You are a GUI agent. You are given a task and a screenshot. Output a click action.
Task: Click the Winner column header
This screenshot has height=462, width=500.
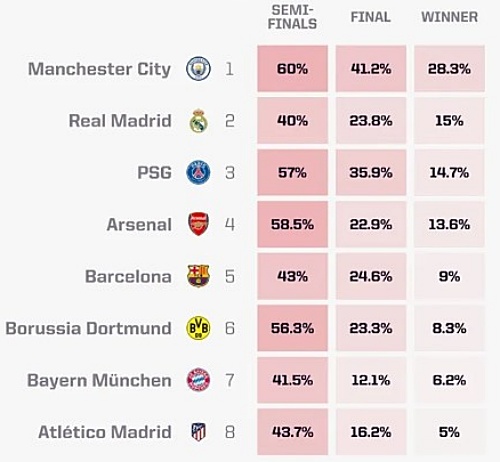(x=449, y=17)
